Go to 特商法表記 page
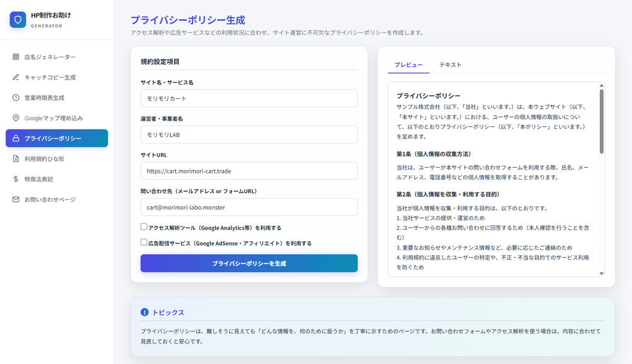This screenshot has width=632, height=364. click(x=57, y=179)
